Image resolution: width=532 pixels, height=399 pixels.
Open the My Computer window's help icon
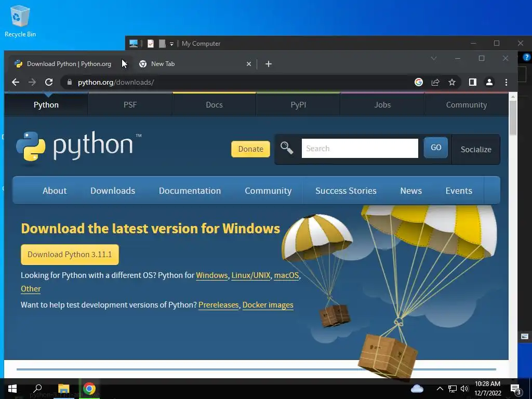[527, 57]
